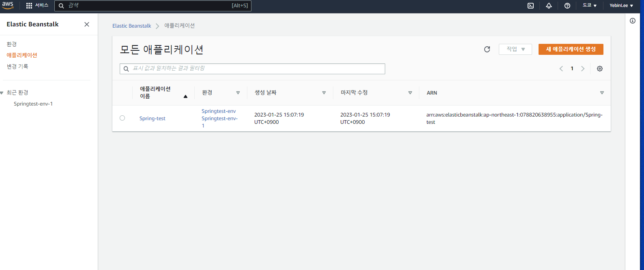Sort by 마지막 수정 column arrow
The width and height of the screenshot is (644, 270).
[410, 93]
